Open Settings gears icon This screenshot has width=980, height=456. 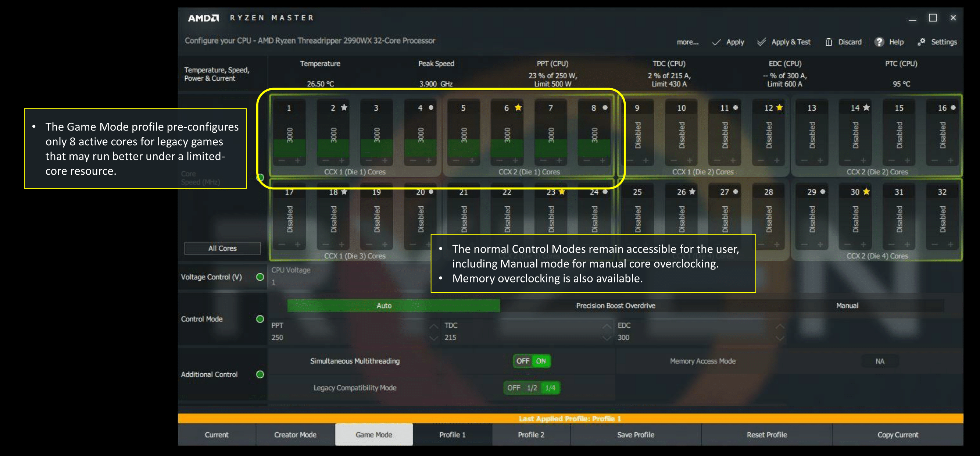(x=921, y=42)
